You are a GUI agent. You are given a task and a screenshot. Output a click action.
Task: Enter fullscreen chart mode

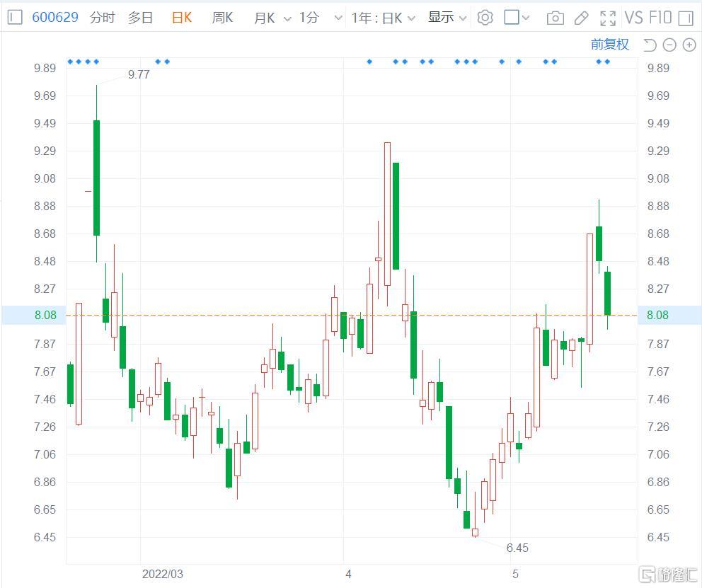608,18
